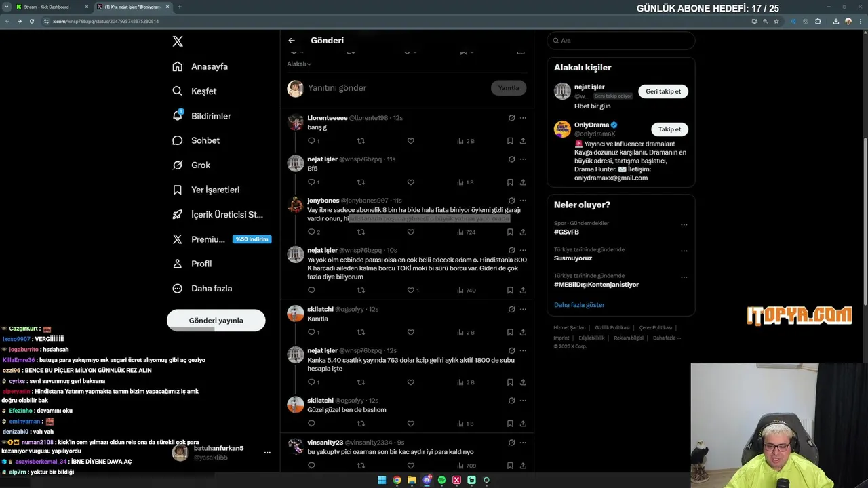The image size is (868, 488).
Task: Click the Yanıtını gönder reply field
Action: [397, 88]
